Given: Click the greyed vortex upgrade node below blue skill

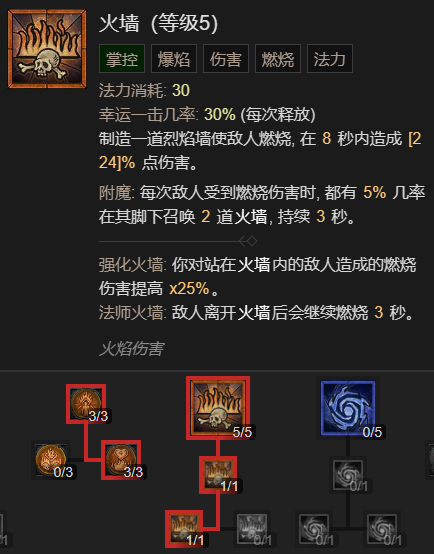Looking at the screenshot, I should (x=348, y=475).
